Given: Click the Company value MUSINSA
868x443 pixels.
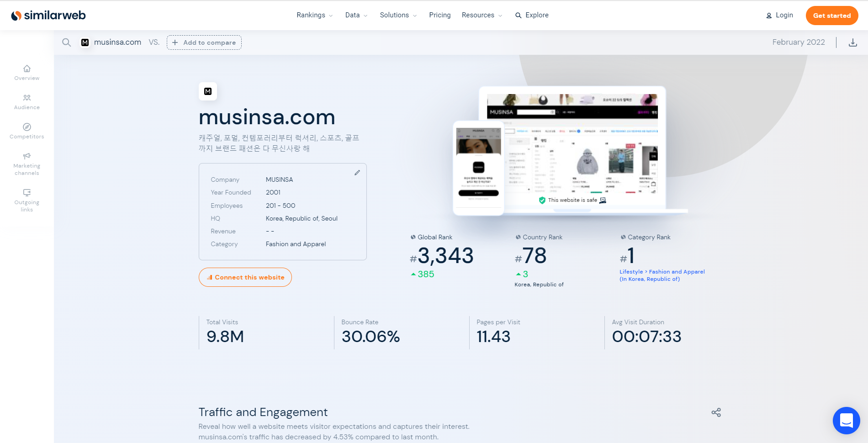Looking at the screenshot, I should [x=280, y=179].
